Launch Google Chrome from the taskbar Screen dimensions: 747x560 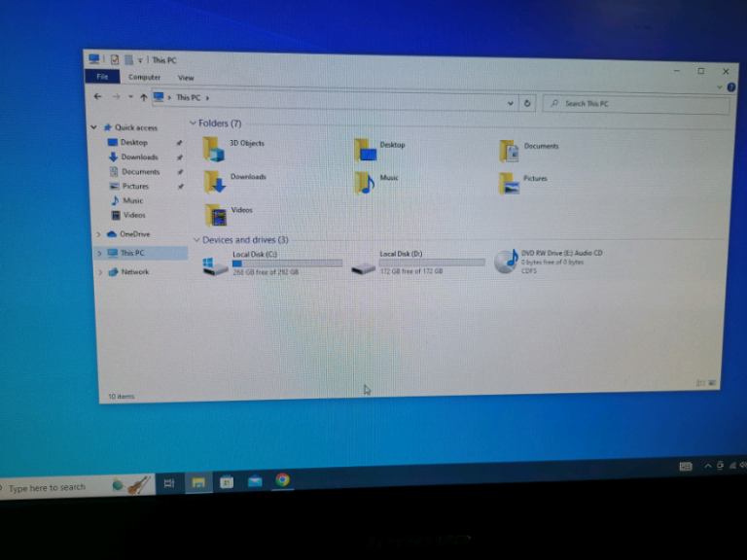[x=282, y=479]
